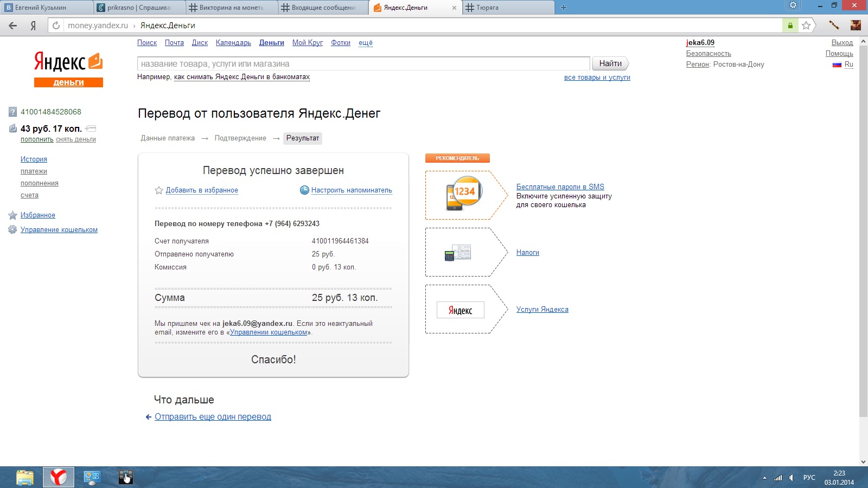Open new tab with plus button

[x=563, y=8]
